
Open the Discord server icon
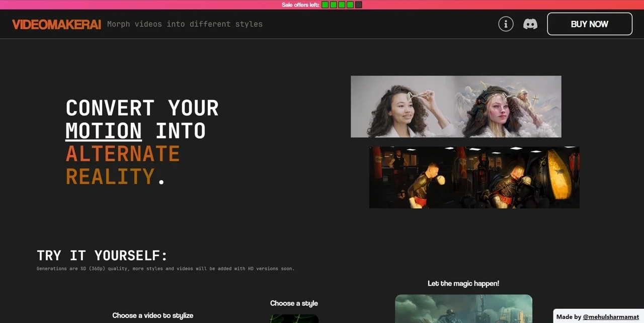pos(530,24)
